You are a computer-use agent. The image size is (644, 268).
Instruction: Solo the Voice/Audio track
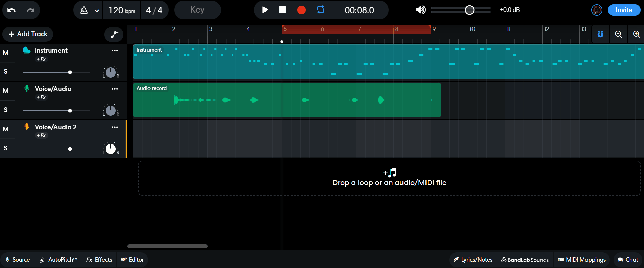click(6, 110)
